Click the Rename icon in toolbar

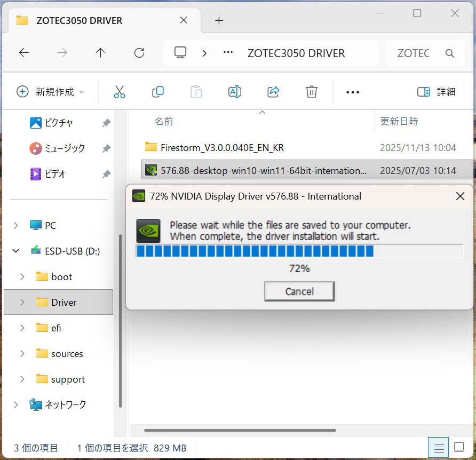click(235, 92)
